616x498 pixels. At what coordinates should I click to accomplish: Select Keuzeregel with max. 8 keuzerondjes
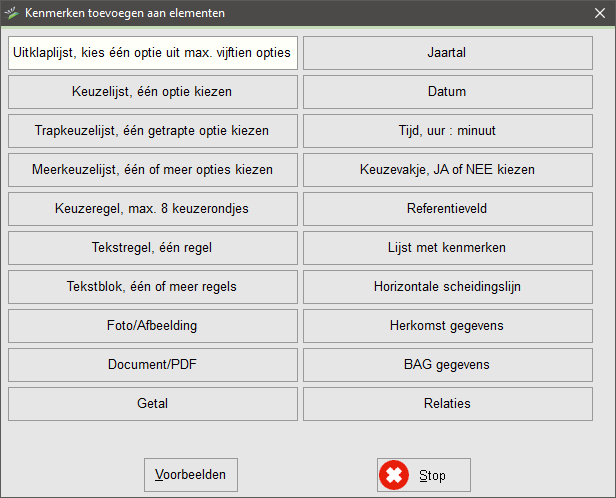(153, 209)
